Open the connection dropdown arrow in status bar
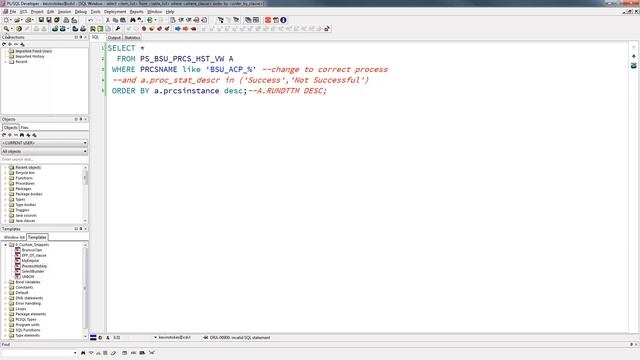This screenshot has height=360, width=640. click(156, 338)
